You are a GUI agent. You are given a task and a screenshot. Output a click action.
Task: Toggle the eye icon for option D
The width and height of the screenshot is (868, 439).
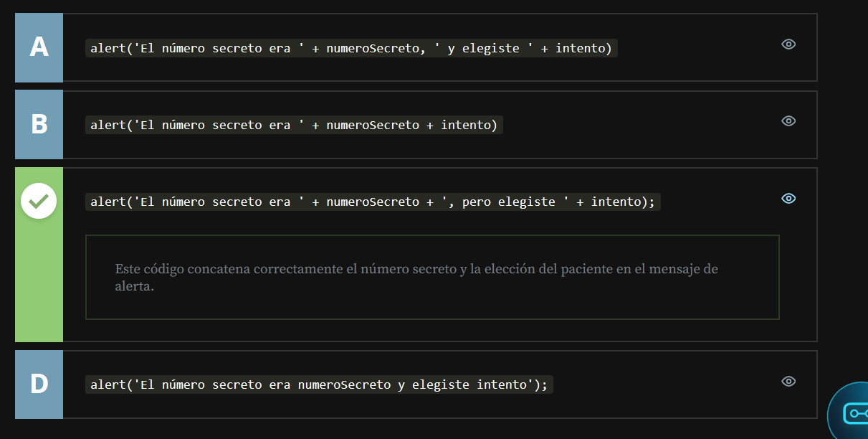[x=788, y=381]
